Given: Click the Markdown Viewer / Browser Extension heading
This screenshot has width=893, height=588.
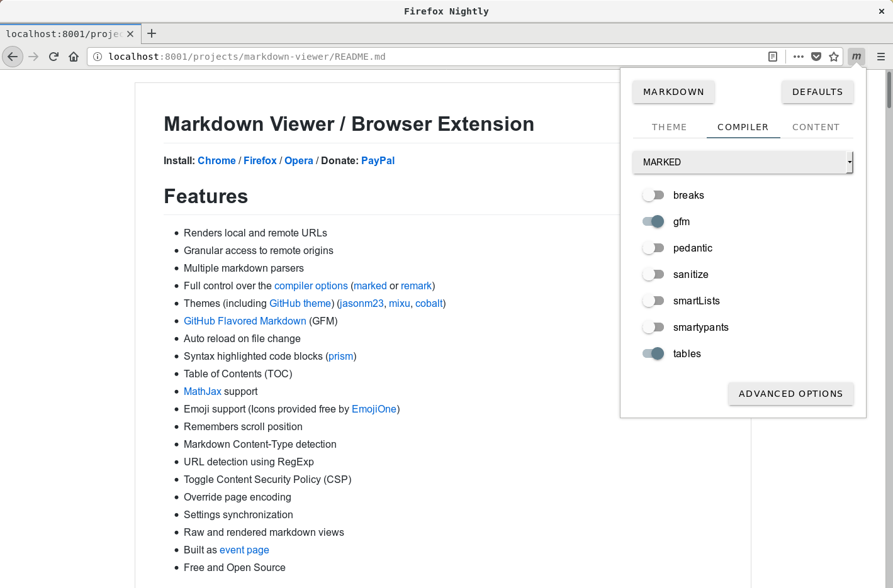Looking at the screenshot, I should click(x=349, y=124).
